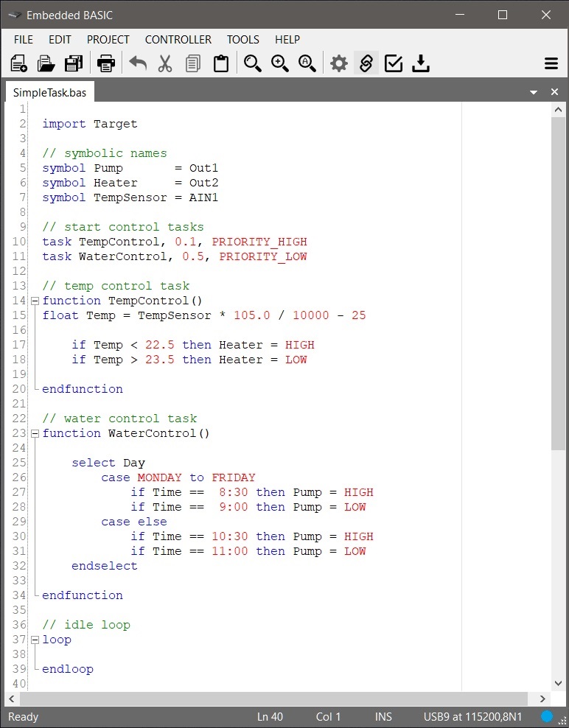Collapse the TempControl function fold marker
This screenshot has height=728, width=569.
click(x=35, y=301)
